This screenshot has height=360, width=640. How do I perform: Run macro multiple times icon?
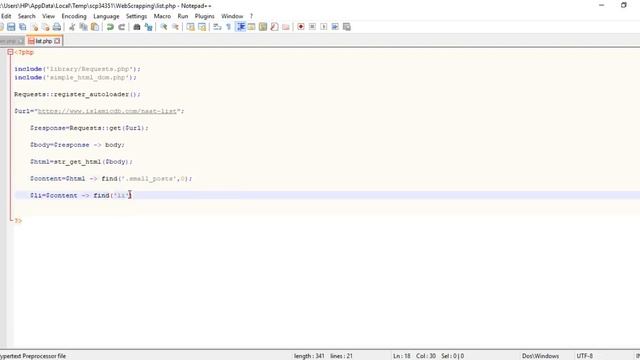coord(335,27)
